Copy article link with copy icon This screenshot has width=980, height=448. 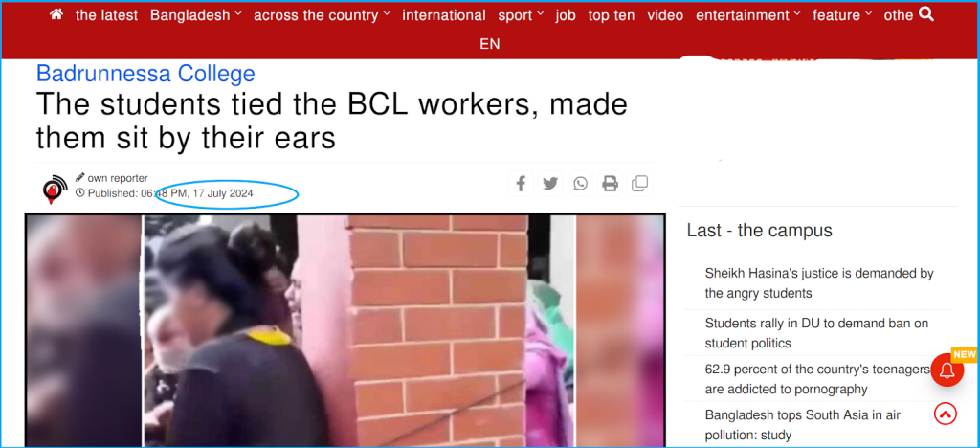[639, 184]
